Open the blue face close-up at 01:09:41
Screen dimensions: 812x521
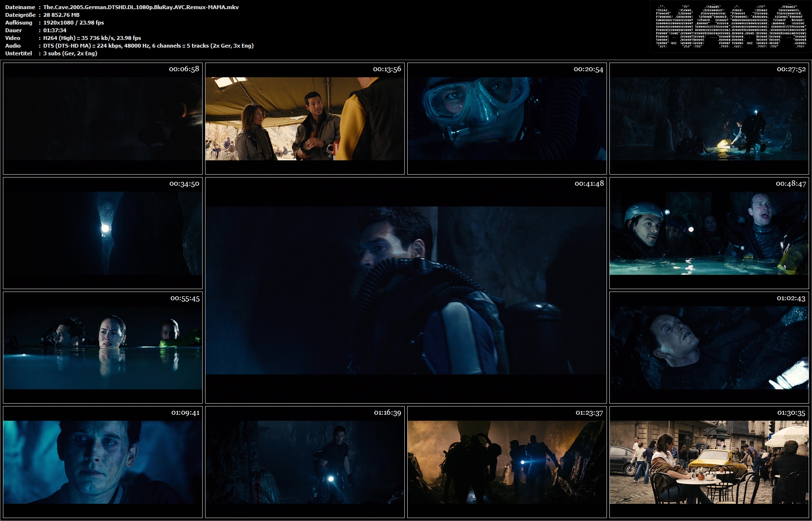(103, 462)
